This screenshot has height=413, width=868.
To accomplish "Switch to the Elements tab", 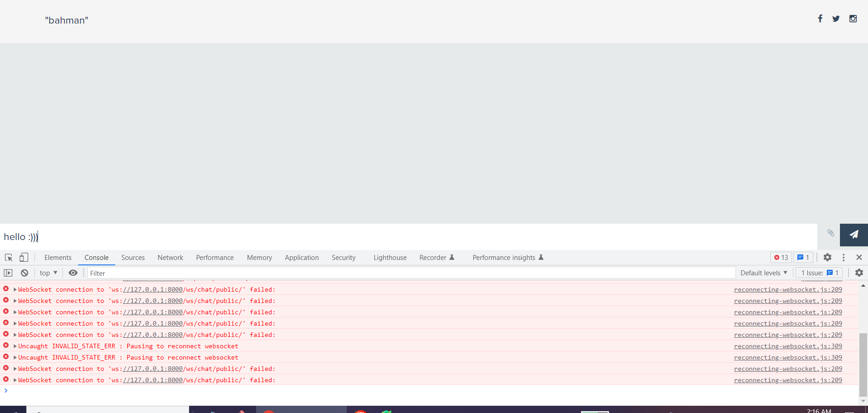I will [x=58, y=258].
